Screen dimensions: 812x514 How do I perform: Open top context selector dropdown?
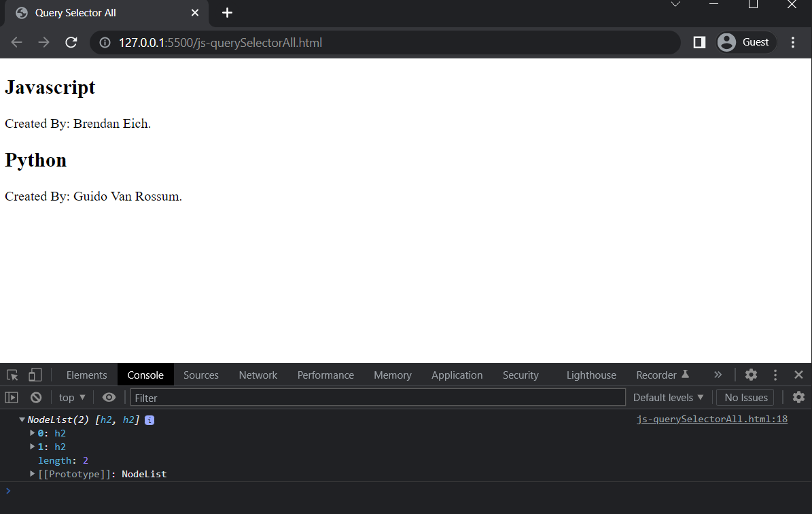coord(72,398)
